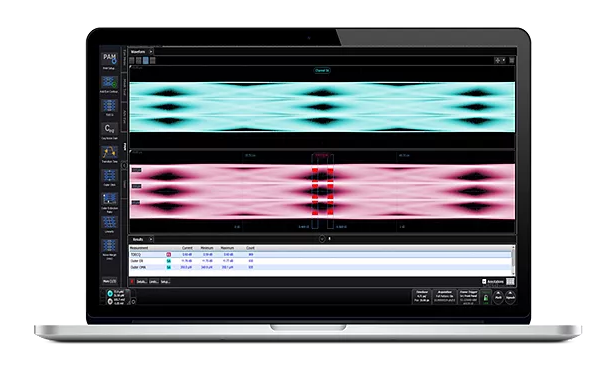The height and width of the screenshot is (387, 590).
Task: Select the Outer ER measurement row
Action: (x=320, y=261)
